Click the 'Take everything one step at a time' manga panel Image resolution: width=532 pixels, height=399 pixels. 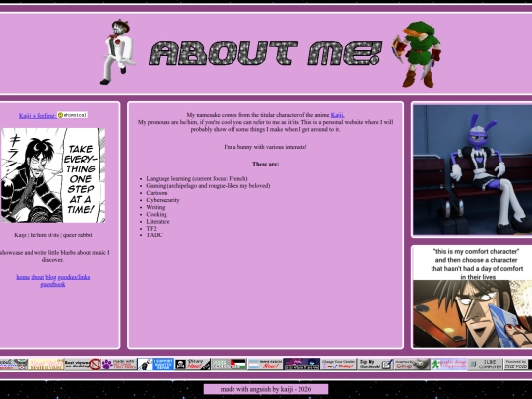(53, 175)
